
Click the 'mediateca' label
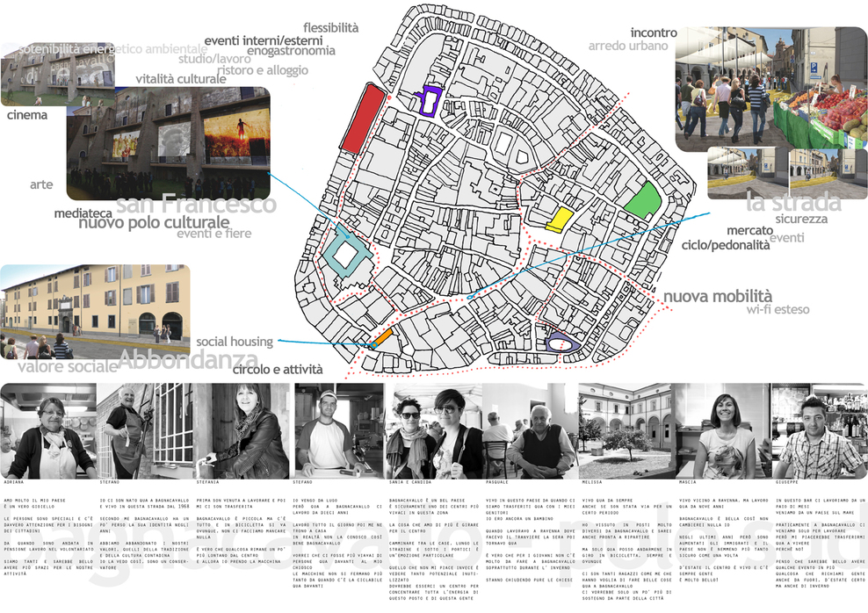pyautogui.click(x=83, y=213)
